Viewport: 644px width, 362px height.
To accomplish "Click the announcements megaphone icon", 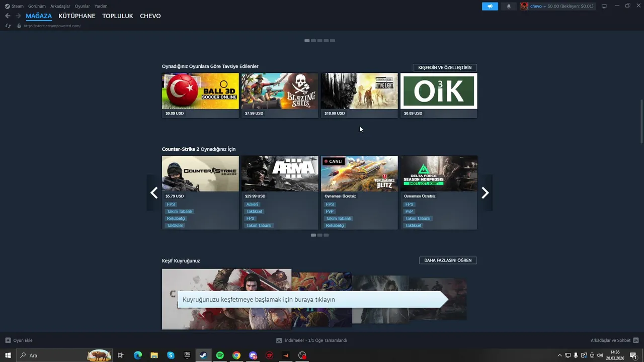I will pyautogui.click(x=490, y=6).
